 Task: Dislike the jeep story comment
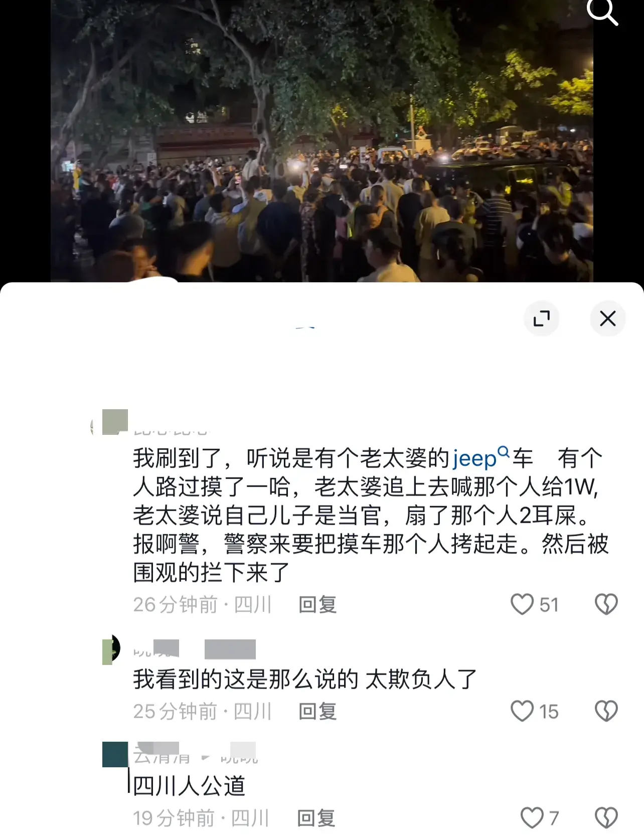pyautogui.click(x=606, y=604)
